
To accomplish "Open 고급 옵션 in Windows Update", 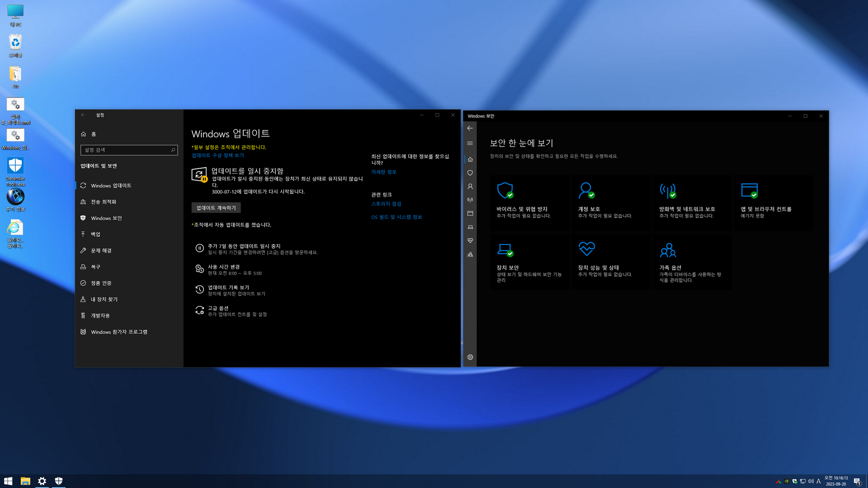I will (x=231, y=311).
